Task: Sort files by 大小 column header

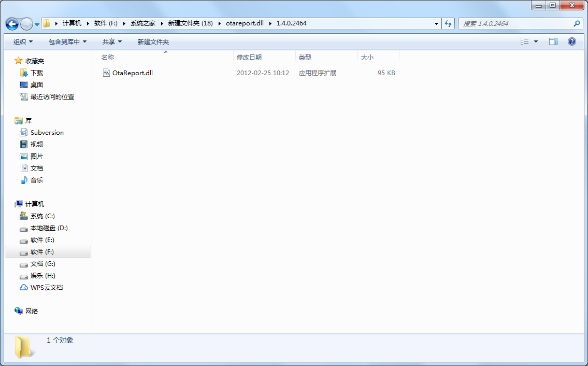Action: pos(367,58)
